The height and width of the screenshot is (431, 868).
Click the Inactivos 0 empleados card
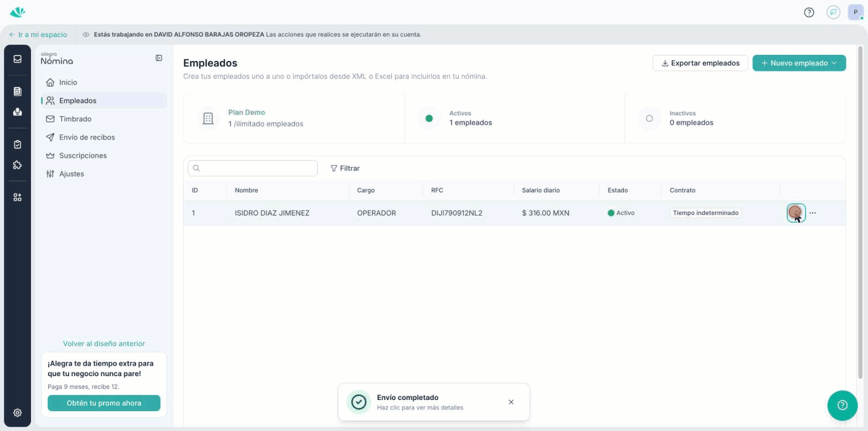point(735,118)
